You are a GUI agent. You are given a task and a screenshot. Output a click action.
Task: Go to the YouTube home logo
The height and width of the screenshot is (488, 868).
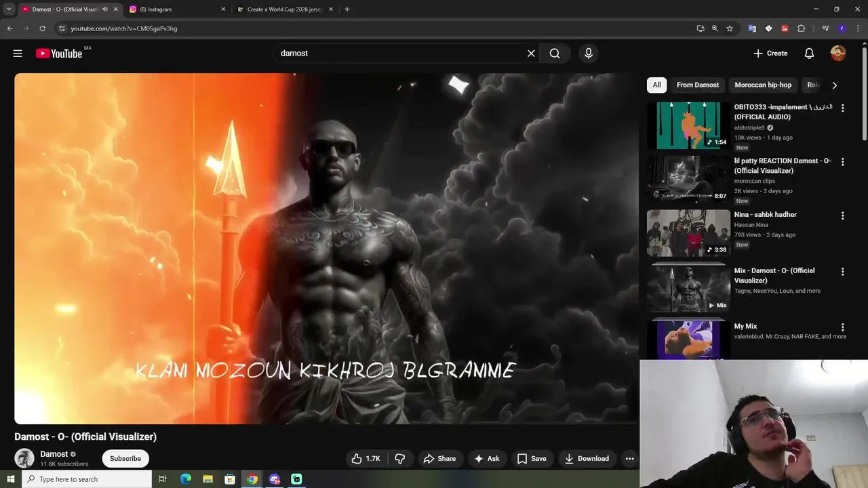click(x=59, y=54)
